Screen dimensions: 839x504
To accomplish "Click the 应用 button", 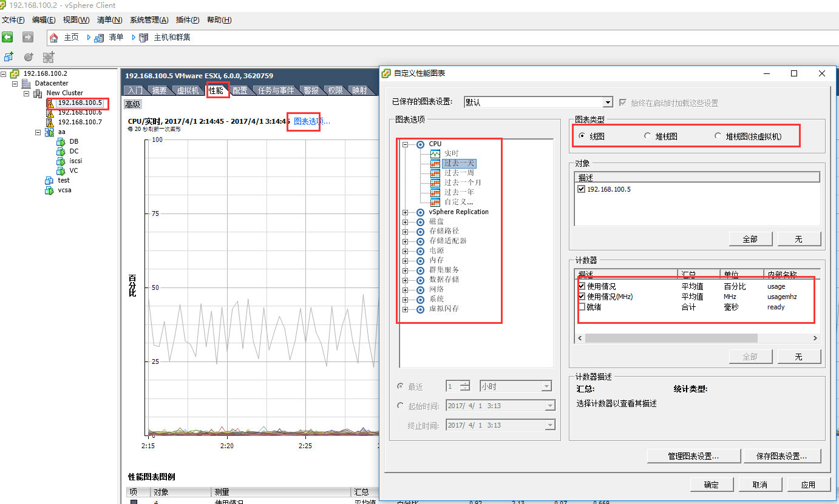I will [x=808, y=485].
